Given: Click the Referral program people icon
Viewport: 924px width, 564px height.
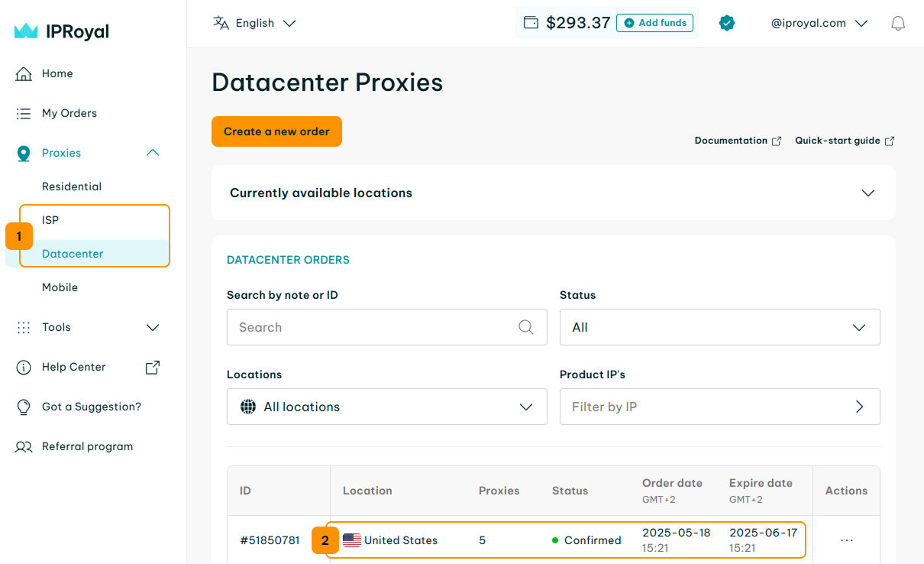Looking at the screenshot, I should 24,446.
